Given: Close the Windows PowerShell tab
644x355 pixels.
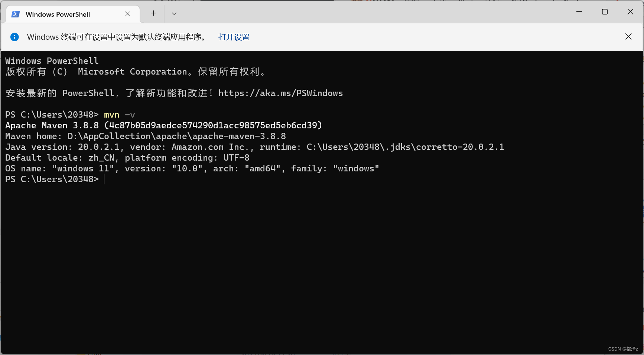Looking at the screenshot, I should point(127,14).
